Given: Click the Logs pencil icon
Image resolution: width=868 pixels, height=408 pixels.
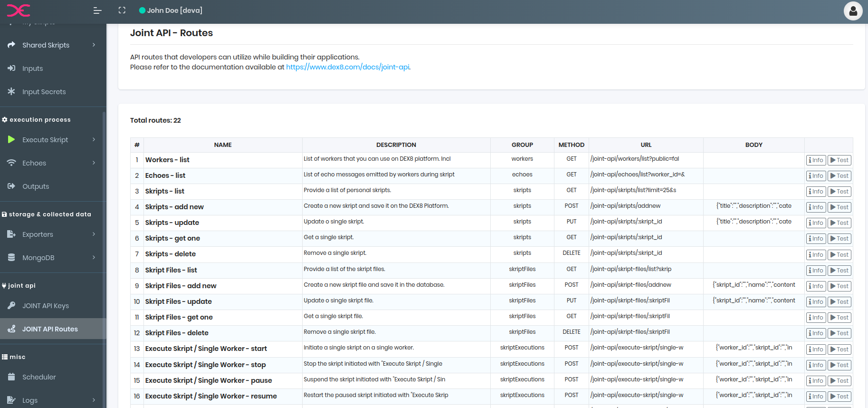Looking at the screenshot, I should [x=11, y=400].
